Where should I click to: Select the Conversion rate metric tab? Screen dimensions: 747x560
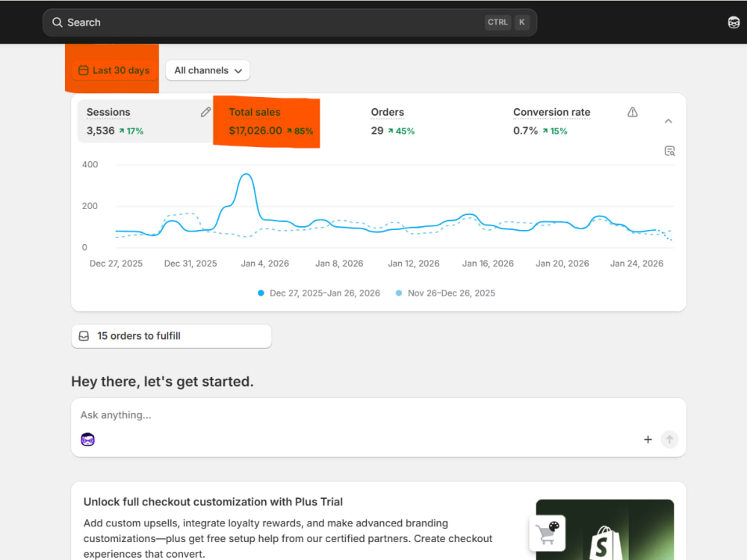[x=552, y=122]
